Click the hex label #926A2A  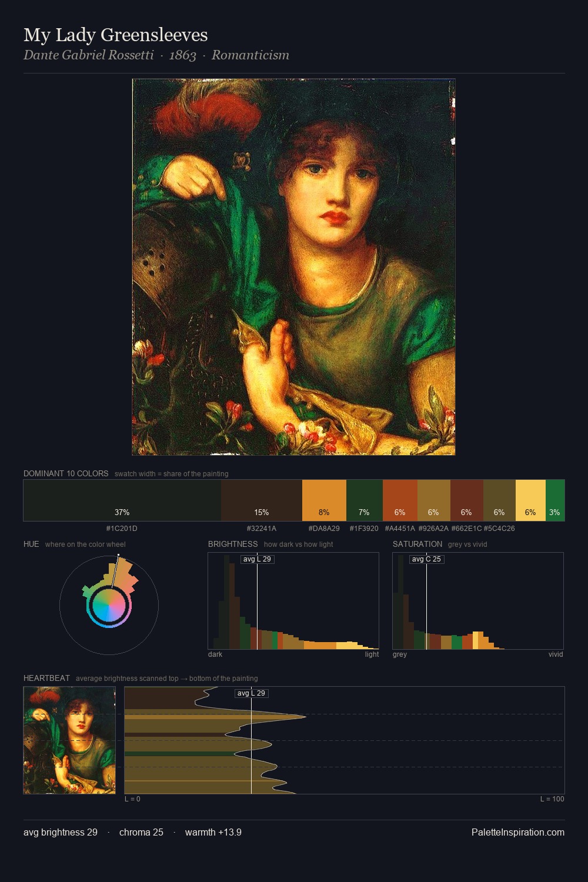[433, 529]
